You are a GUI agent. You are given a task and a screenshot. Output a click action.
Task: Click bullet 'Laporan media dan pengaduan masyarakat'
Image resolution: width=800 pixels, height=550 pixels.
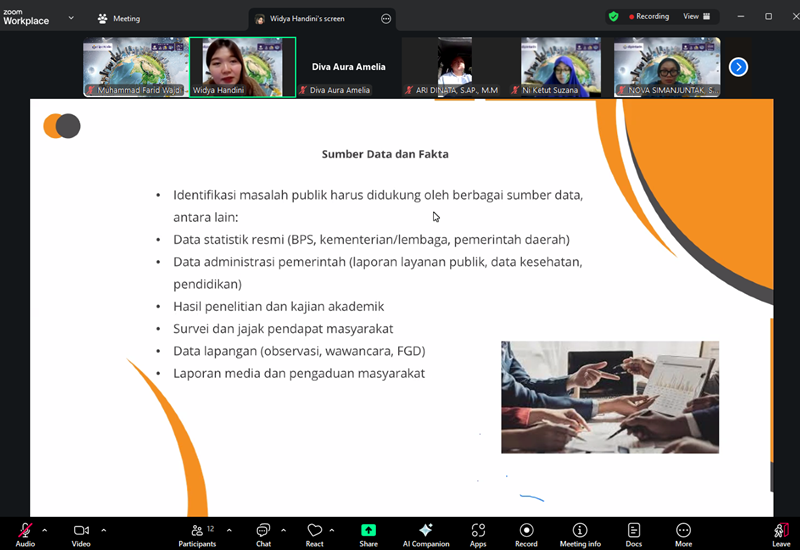point(299,373)
